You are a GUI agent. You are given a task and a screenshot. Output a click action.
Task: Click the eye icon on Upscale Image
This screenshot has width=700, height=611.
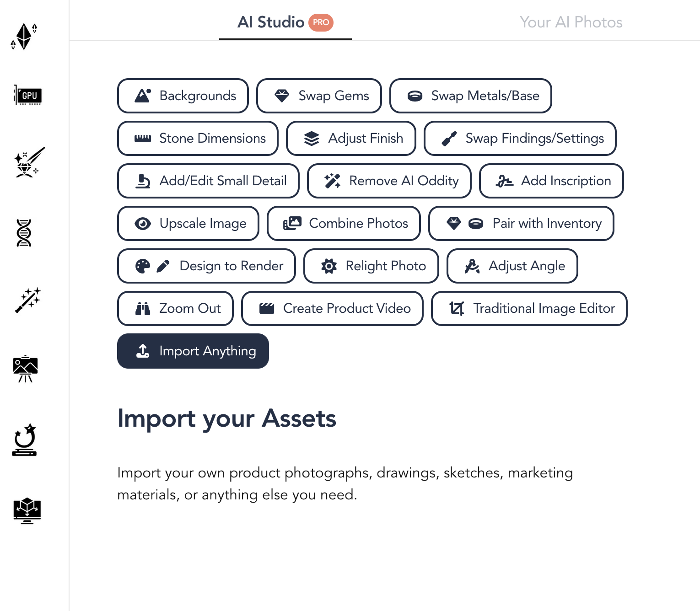pyautogui.click(x=143, y=224)
